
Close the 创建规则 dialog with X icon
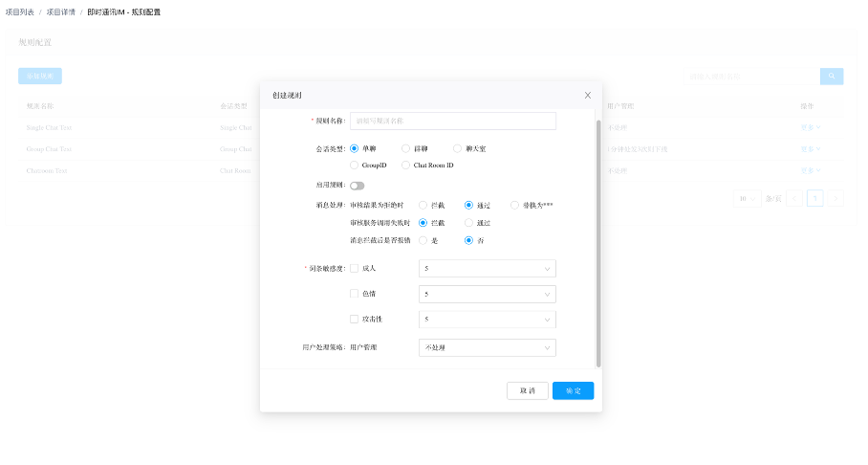click(588, 96)
